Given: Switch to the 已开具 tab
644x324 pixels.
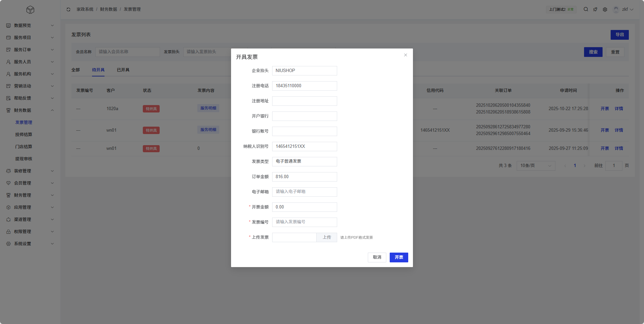Looking at the screenshot, I should [x=123, y=70].
